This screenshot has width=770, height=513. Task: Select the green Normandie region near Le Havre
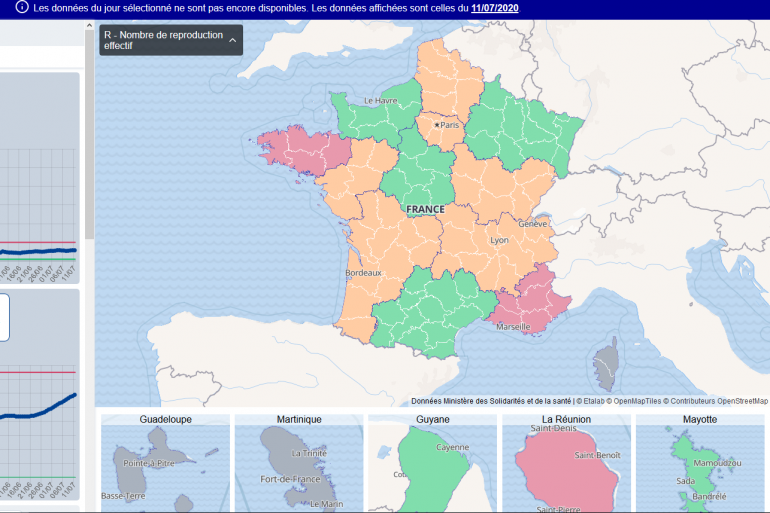(x=365, y=115)
